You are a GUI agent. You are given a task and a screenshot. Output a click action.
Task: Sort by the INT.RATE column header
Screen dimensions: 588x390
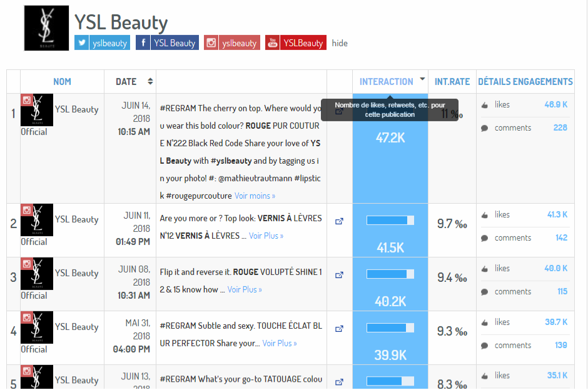tap(452, 82)
